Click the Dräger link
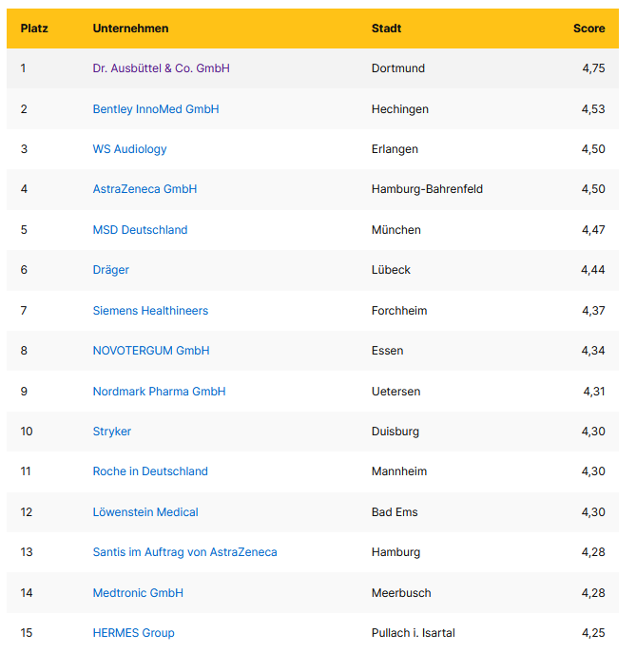 pyautogui.click(x=111, y=270)
